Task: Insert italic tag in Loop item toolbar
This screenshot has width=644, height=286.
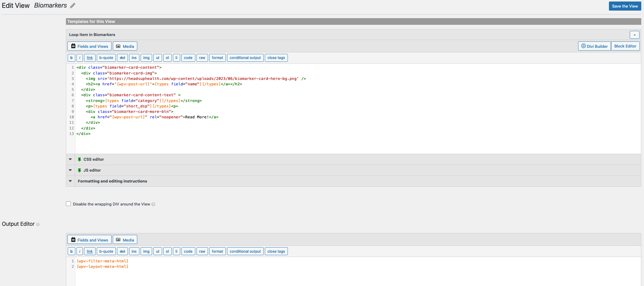Action: (x=80, y=58)
